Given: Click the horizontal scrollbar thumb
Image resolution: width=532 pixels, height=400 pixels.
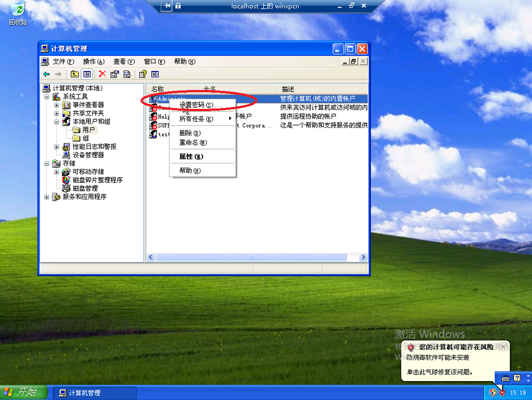Looking at the screenshot, I should pyautogui.click(x=251, y=257).
